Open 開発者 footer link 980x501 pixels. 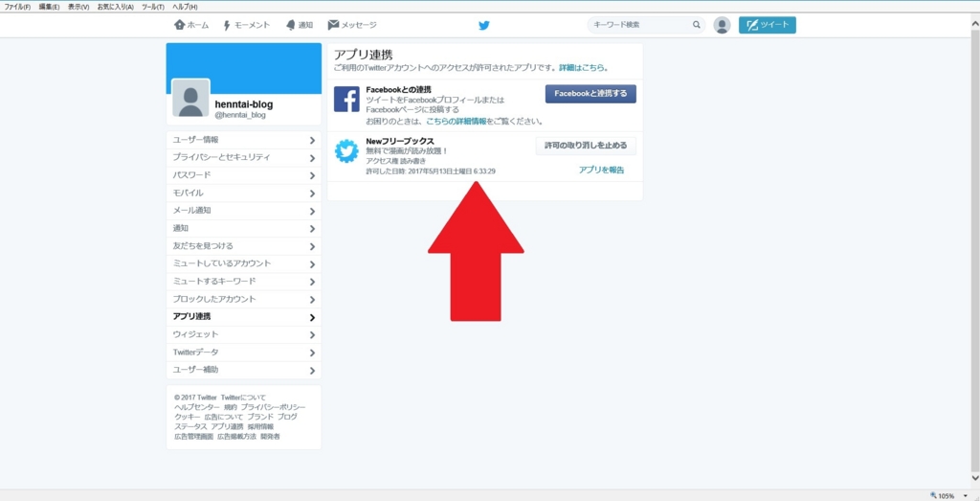click(271, 437)
